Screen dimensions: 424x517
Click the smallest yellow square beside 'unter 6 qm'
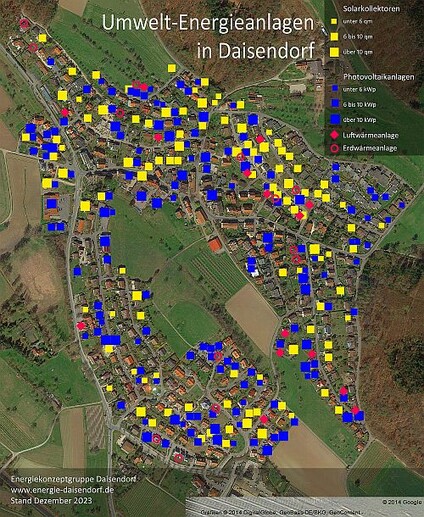point(334,21)
